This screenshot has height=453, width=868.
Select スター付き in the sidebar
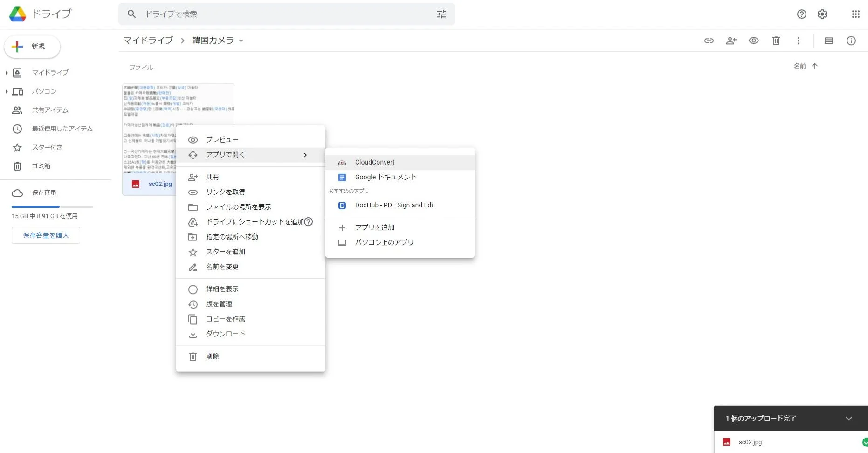click(x=48, y=147)
